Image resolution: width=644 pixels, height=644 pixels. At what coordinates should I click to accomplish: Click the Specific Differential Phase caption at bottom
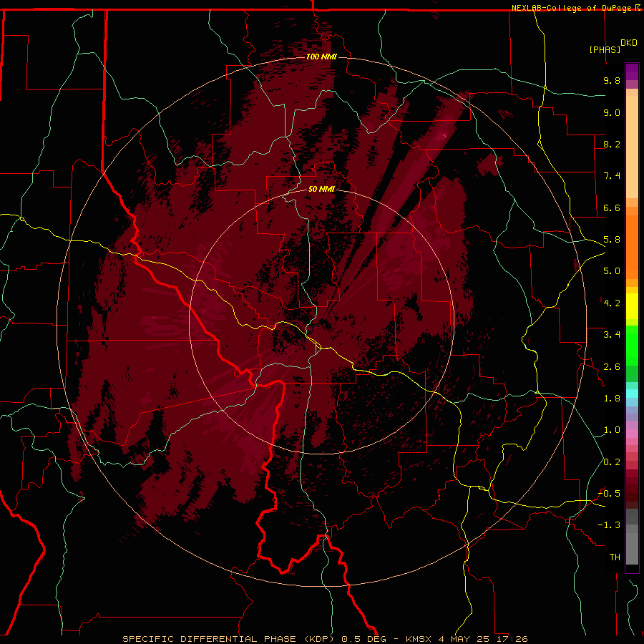point(325,639)
